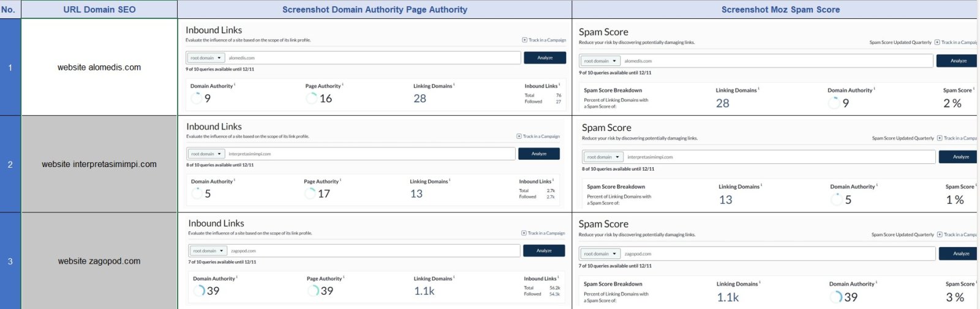
Task: Click '9 of 10 queries available' text under Inbound Links
Action: [x=220, y=69]
